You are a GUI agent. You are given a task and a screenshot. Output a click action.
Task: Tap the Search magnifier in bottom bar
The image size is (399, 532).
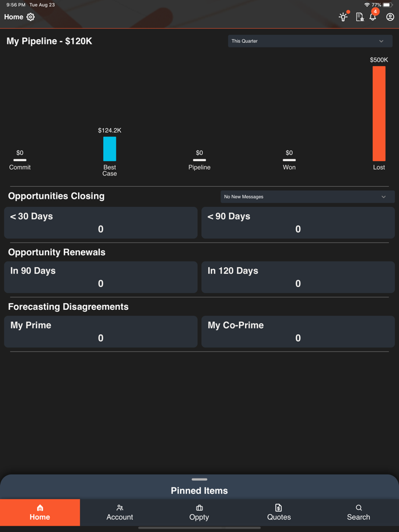[359, 511]
